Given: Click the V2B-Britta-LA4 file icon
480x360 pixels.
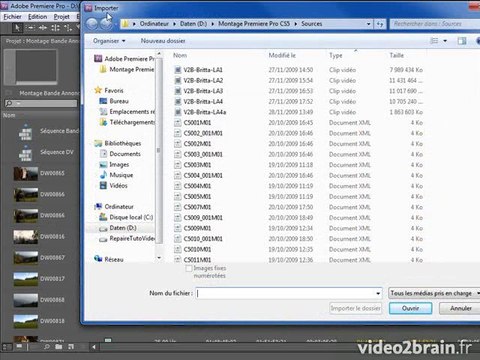Looking at the screenshot, I should (178, 102).
